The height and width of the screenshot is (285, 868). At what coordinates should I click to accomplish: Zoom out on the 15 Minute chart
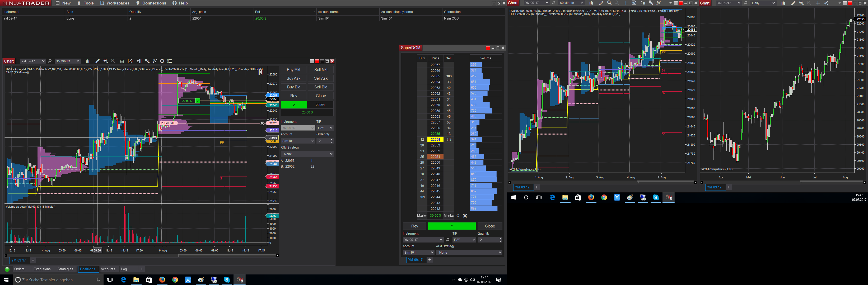point(113,61)
